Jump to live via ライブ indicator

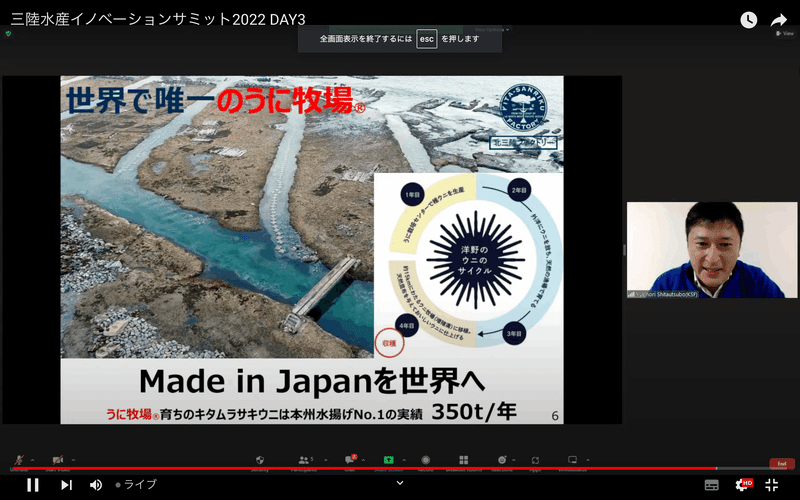(x=136, y=485)
